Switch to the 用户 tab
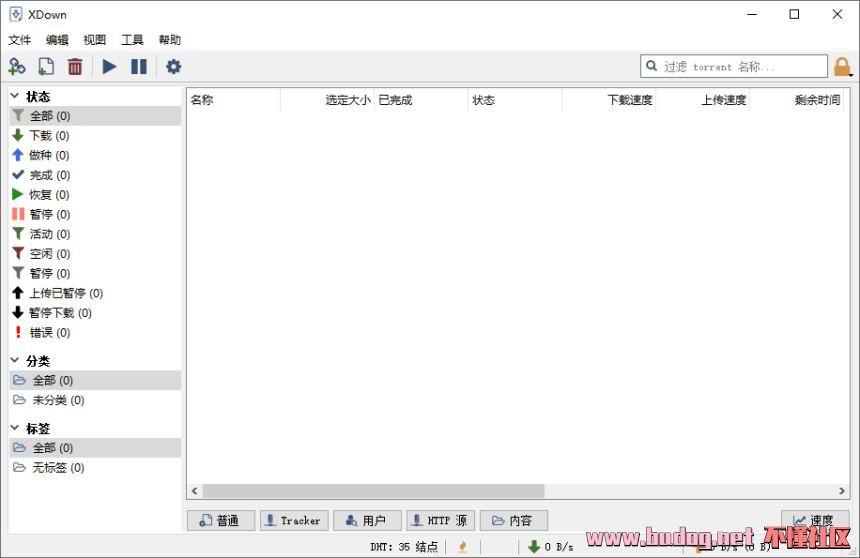860x558 pixels. [x=367, y=520]
